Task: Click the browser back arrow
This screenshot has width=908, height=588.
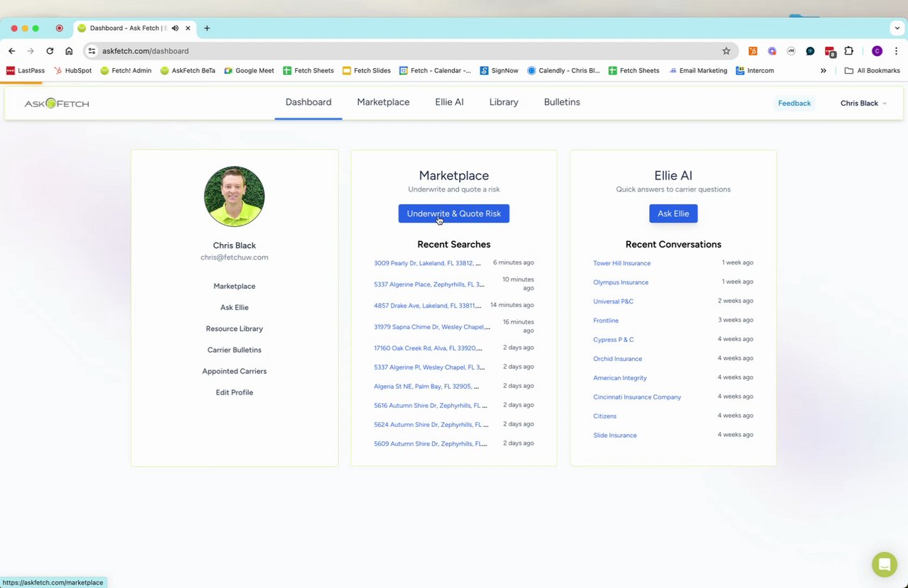Action: [12, 51]
